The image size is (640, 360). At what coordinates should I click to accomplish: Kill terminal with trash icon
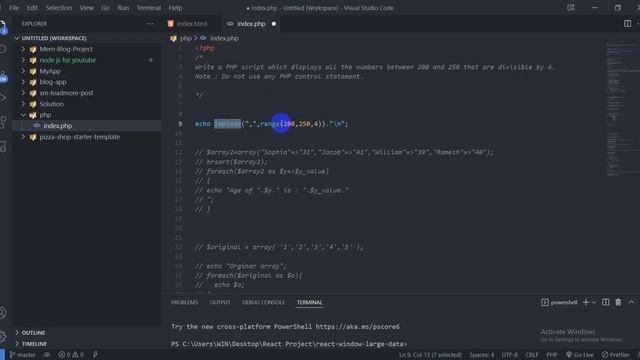(618, 302)
